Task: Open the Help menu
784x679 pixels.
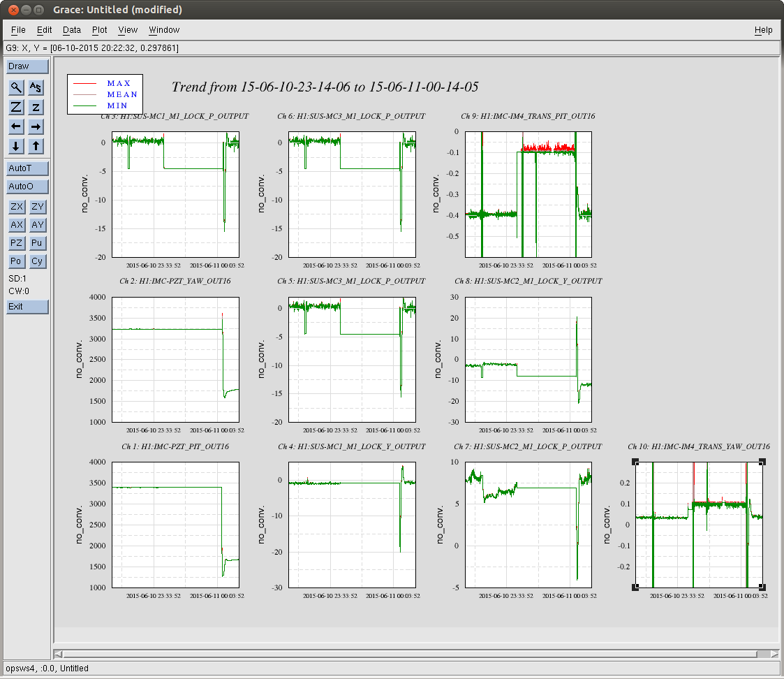Action: click(x=764, y=30)
